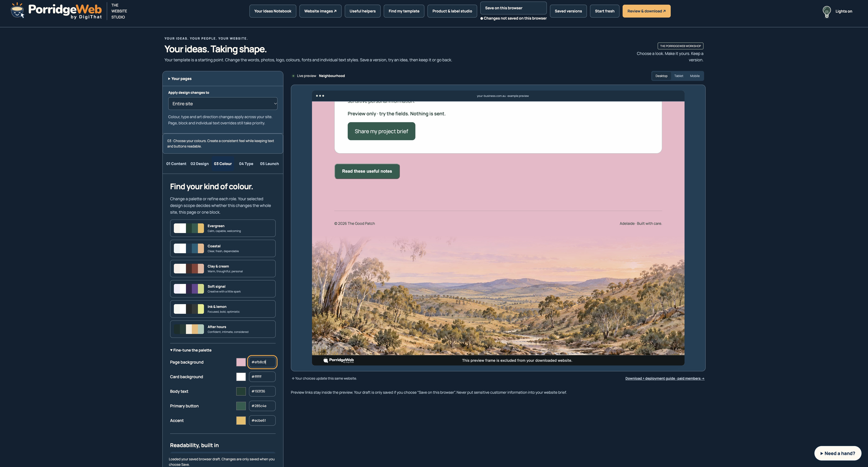The width and height of the screenshot is (868, 467).
Task: Expand the Need a hand? helper
Action: click(838, 453)
